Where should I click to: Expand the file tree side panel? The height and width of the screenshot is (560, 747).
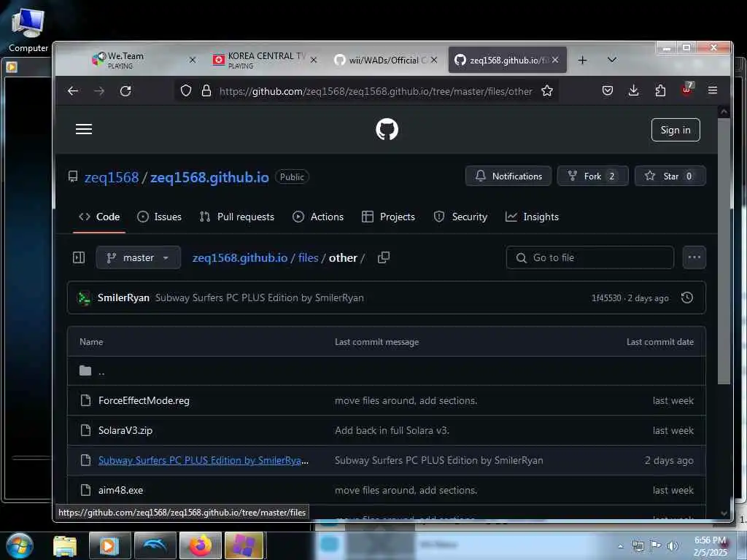coord(79,257)
